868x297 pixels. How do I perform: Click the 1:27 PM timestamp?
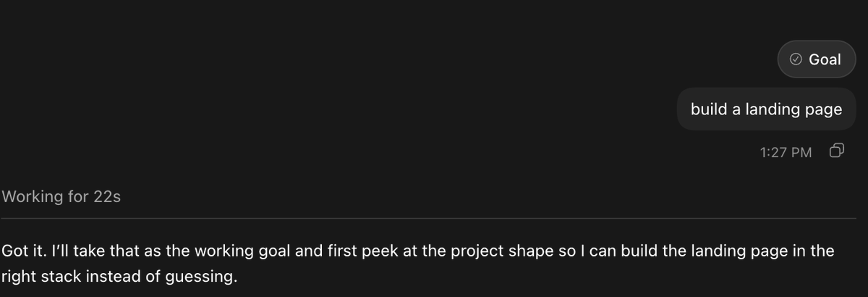click(x=786, y=152)
